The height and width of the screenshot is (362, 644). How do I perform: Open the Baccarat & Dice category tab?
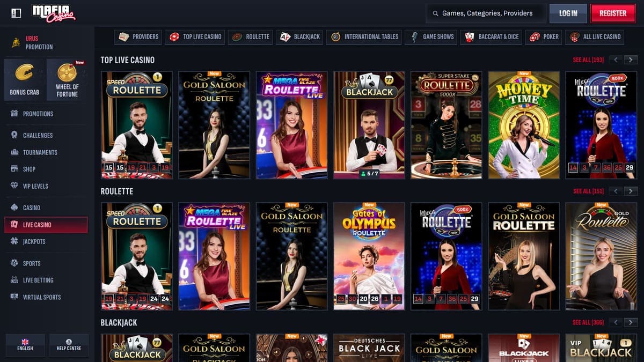pos(492,36)
